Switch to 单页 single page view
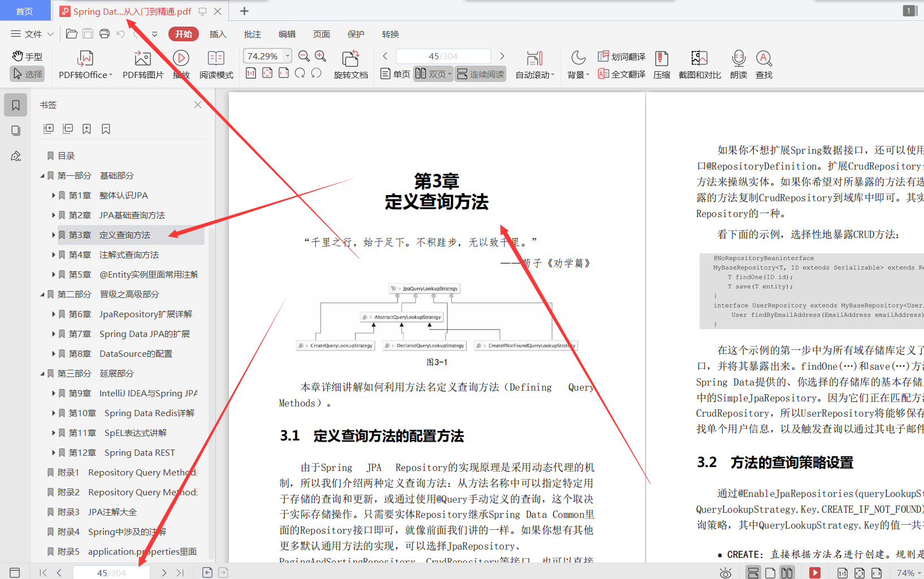The image size is (924, 579). [x=396, y=74]
